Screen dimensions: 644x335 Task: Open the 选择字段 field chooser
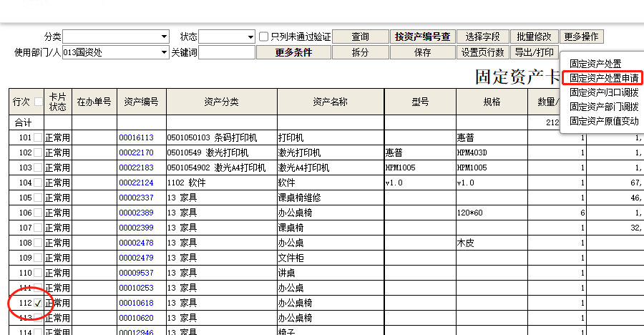pyautogui.click(x=483, y=37)
